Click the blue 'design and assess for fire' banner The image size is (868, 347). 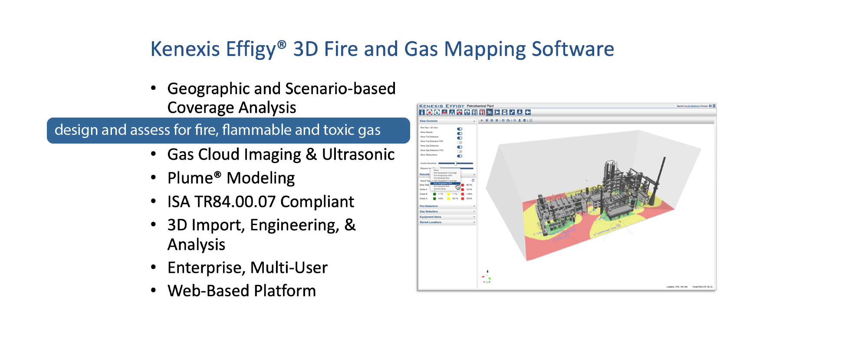click(228, 130)
